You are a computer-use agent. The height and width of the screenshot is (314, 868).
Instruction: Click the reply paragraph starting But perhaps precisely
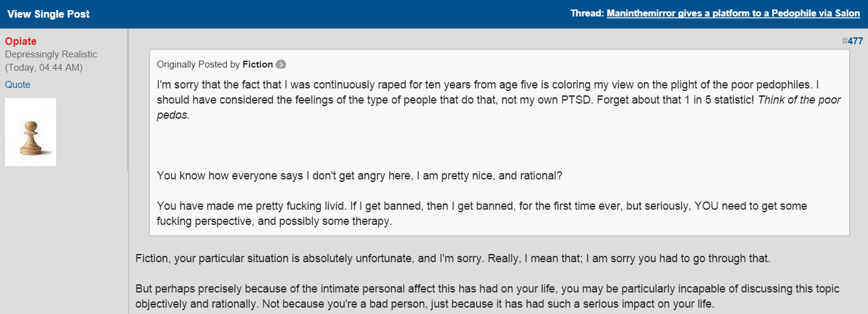click(488, 296)
